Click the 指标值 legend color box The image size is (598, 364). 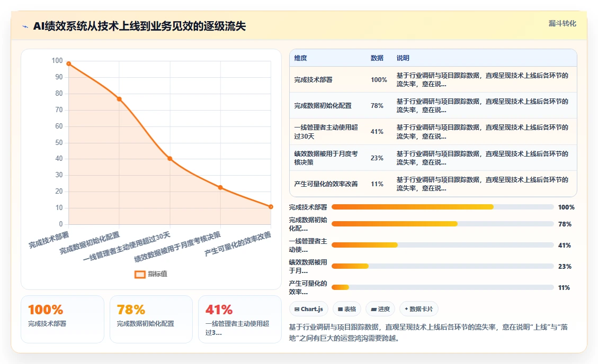coord(140,274)
